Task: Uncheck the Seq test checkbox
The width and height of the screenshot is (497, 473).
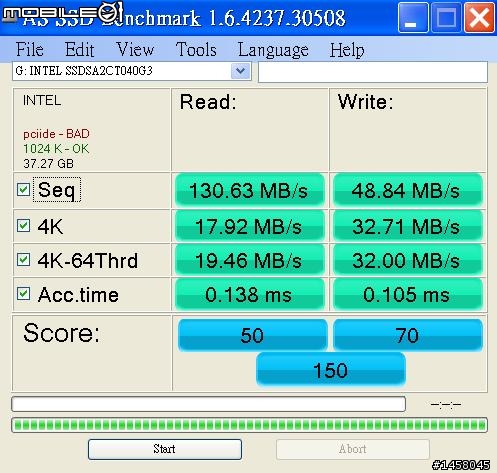Action: pyautogui.click(x=24, y=190)
